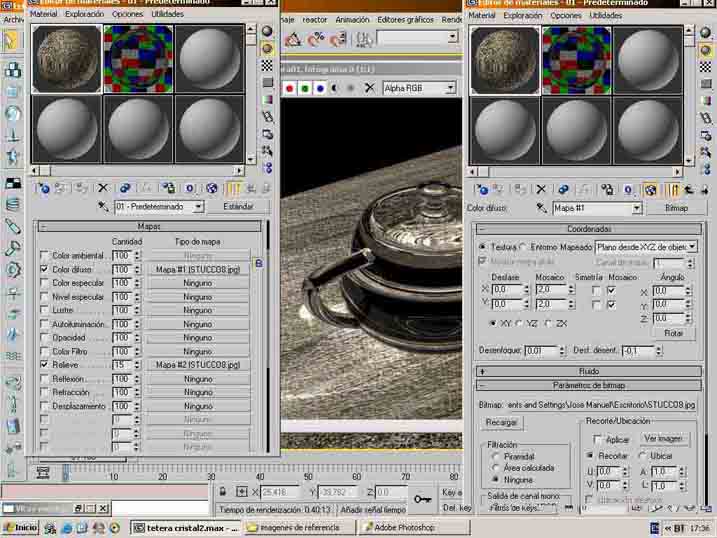This screenshot has height=538, width=717.
Task: Toggle backlight icon in left material editor
Action: [267, 48]
